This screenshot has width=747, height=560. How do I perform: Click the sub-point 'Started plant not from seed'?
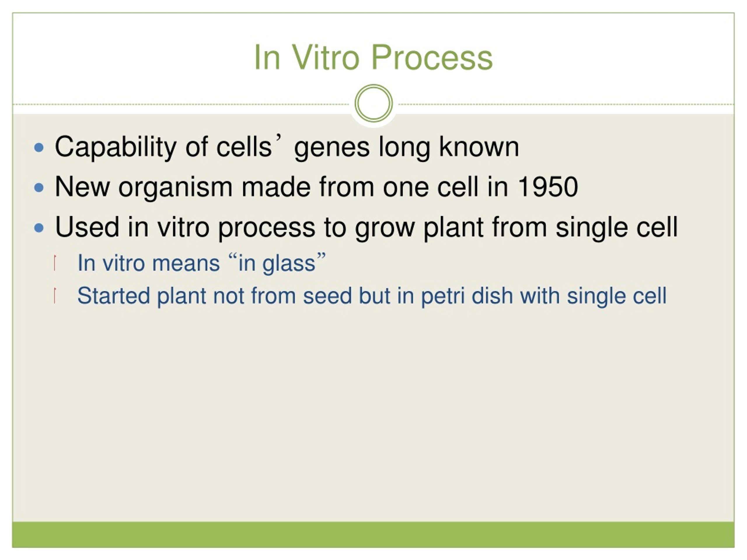point(372,296)
